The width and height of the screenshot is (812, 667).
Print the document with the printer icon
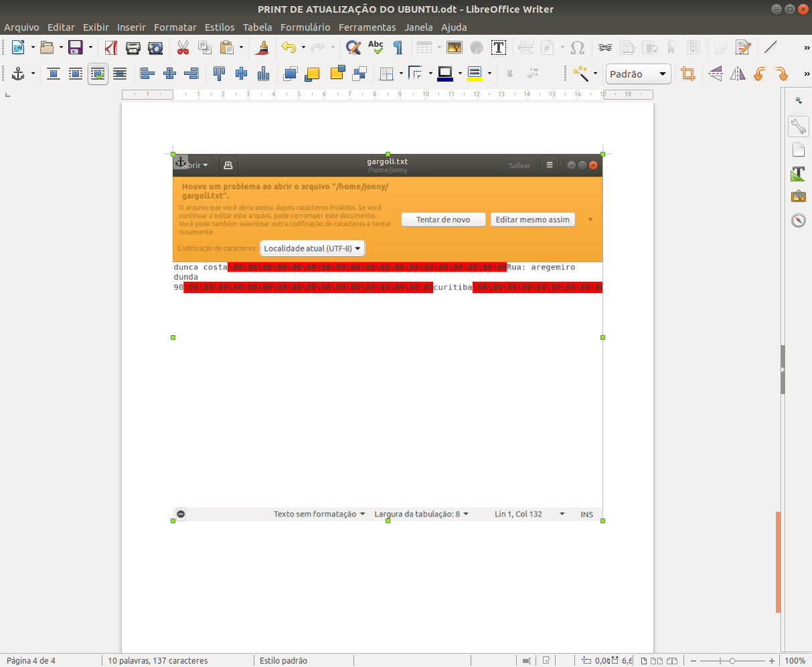tap(133, 47)
